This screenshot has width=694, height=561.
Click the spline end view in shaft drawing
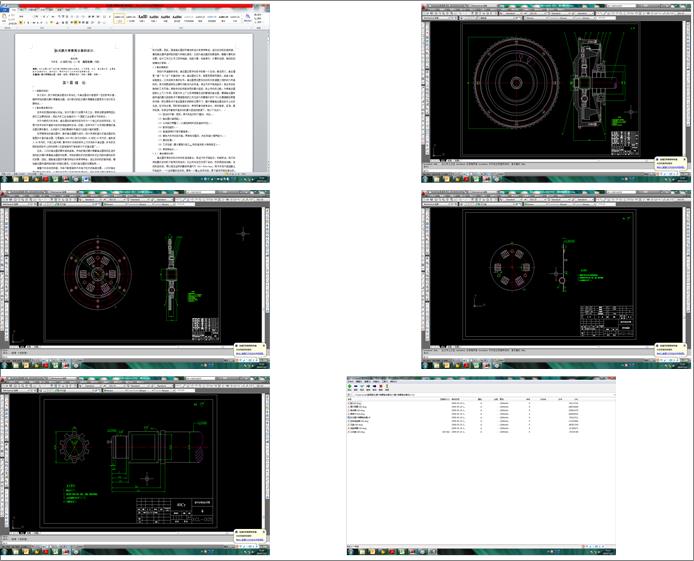(x=74, y=446)
